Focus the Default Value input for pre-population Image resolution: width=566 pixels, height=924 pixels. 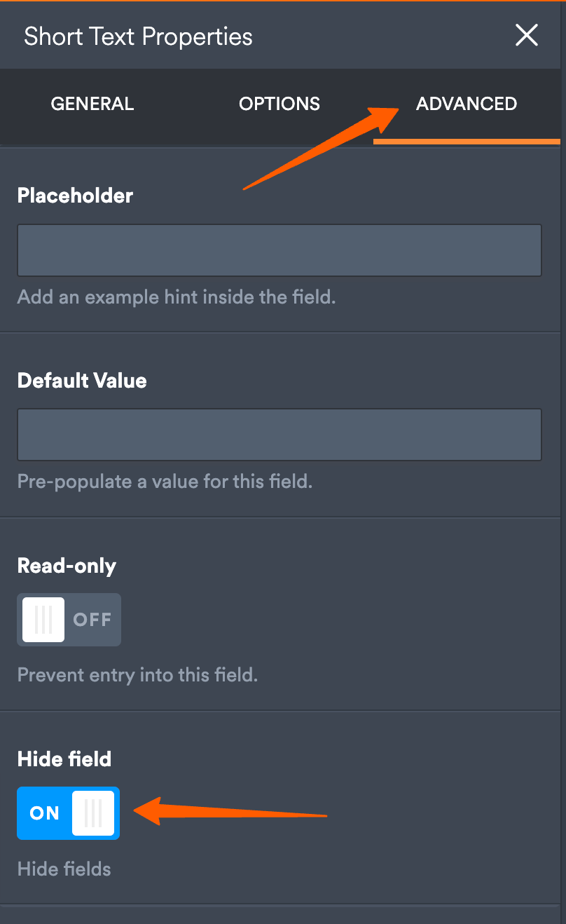[x=279, y=434]
